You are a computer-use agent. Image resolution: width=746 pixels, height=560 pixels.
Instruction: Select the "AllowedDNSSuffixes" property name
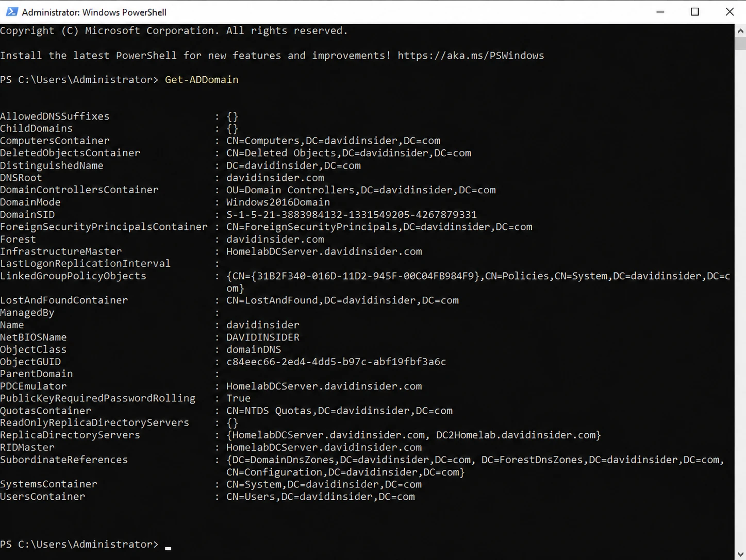[55, 116]
